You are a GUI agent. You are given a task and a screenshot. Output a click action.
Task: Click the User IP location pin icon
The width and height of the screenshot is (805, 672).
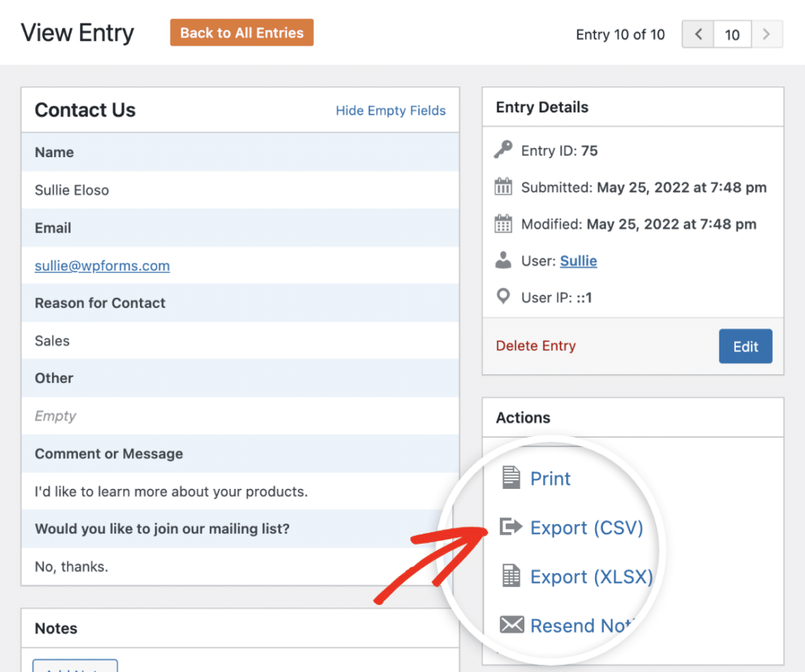point(503,297)
